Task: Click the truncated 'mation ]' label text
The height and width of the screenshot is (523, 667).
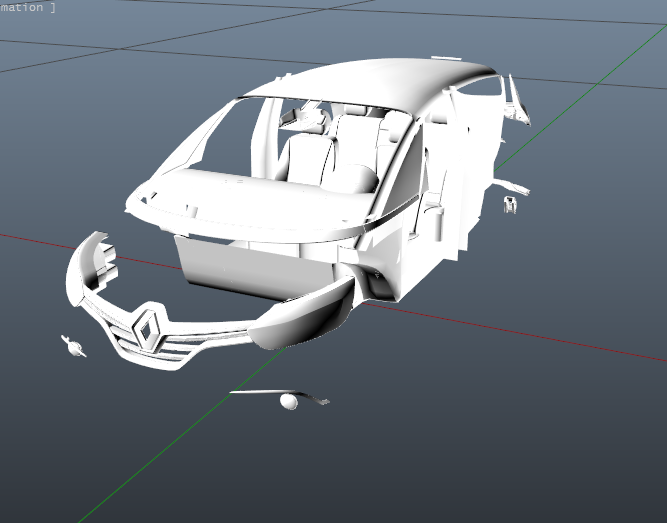Action: pos(28,7)
